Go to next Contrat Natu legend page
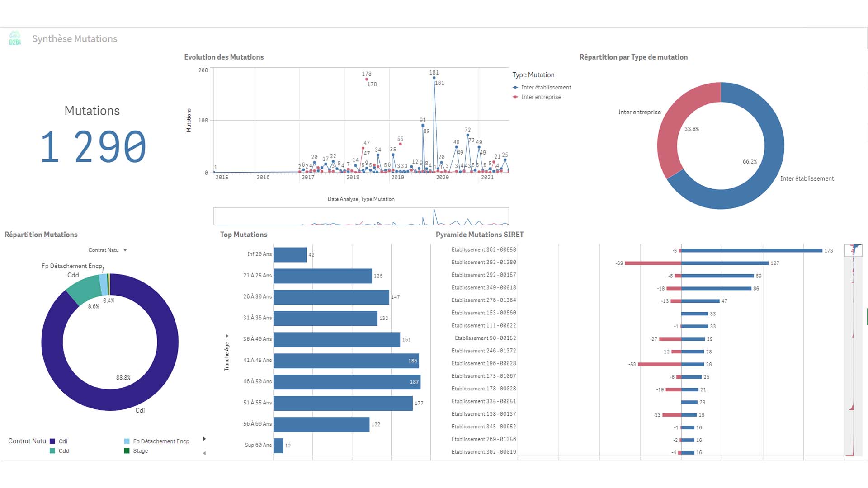This screenshot has width=868, height=488. (x=204, y=439)
